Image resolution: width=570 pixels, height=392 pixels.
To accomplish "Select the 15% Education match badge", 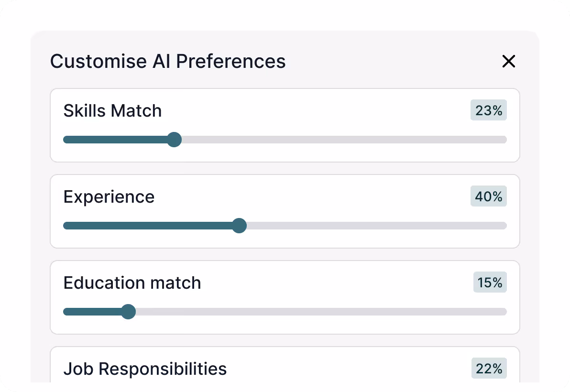I will pos(490,283).
